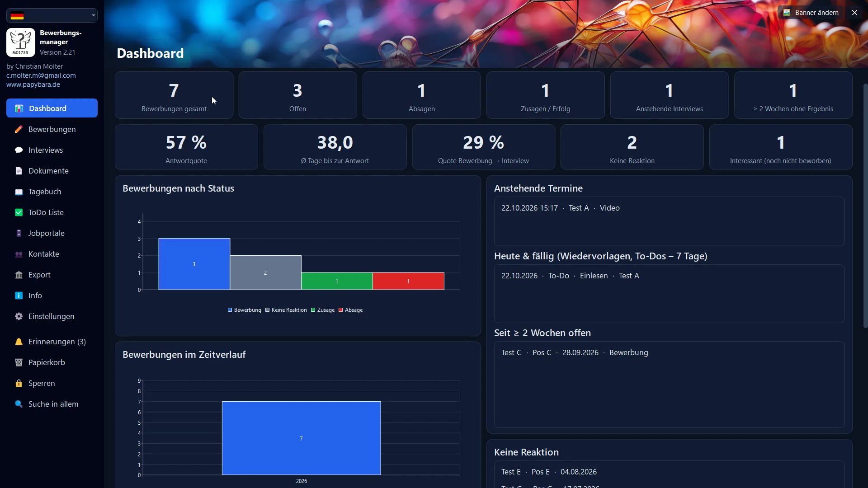Click the page vertical scrollbar thumb
This screenshot has width=868, height=488.
(x=865, y=206)
